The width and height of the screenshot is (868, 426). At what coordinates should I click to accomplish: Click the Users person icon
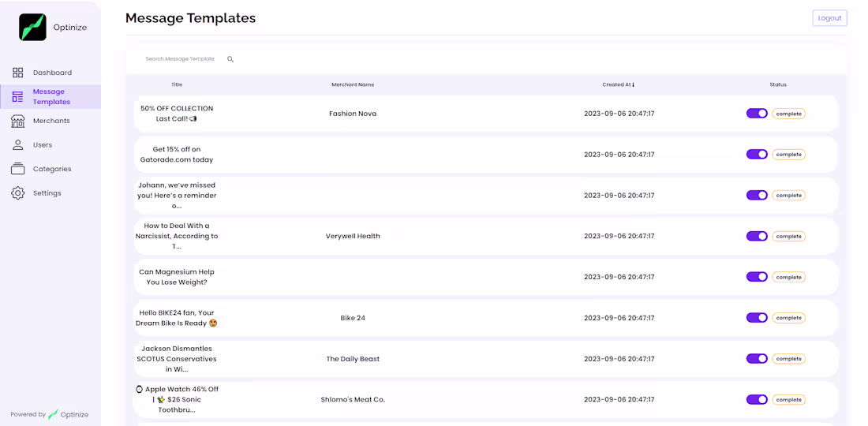click(18, 145)
